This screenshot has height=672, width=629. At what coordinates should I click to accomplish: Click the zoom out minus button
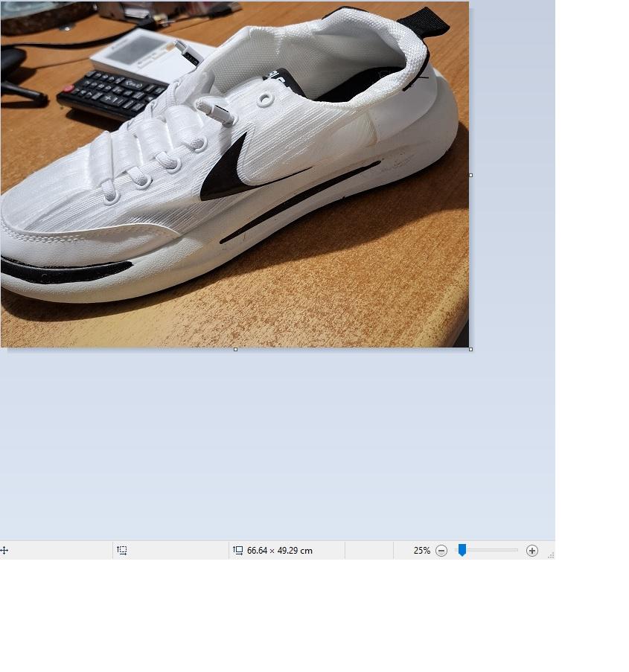(441, 551)
